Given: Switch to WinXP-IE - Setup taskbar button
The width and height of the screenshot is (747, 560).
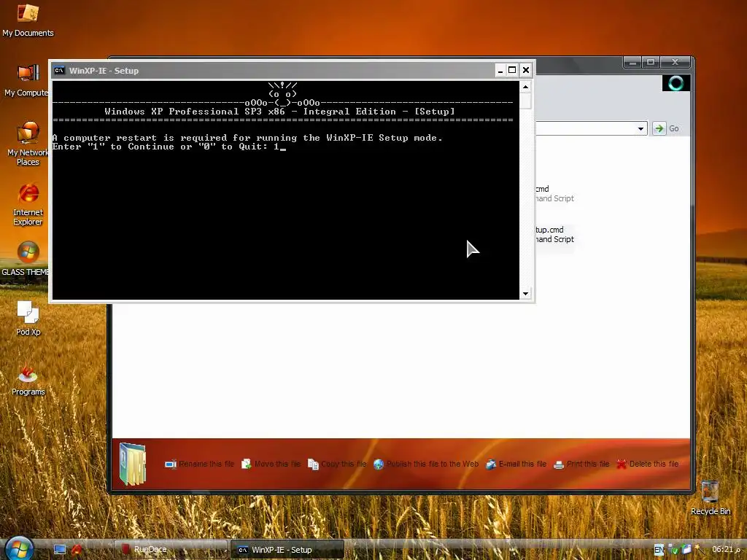Looking at the screenshot, I should click(287, 550).
